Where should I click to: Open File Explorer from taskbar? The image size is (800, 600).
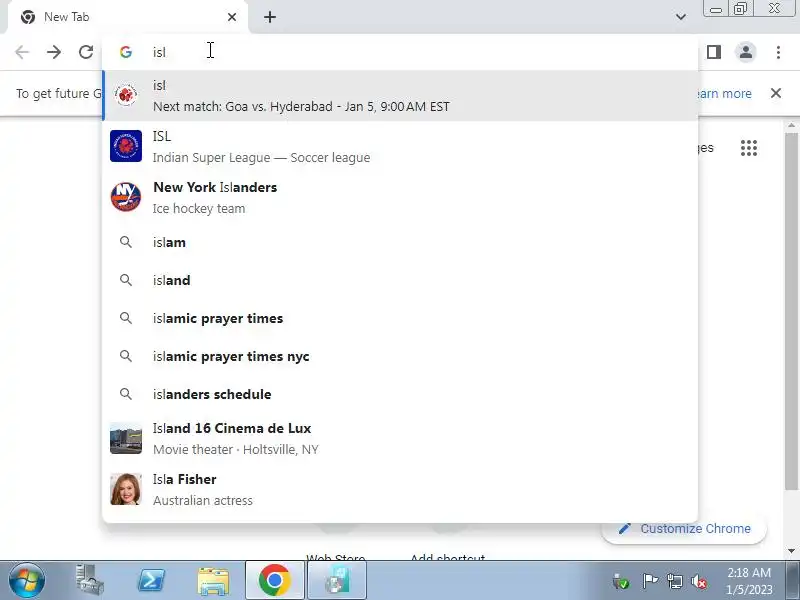[213, 580]
